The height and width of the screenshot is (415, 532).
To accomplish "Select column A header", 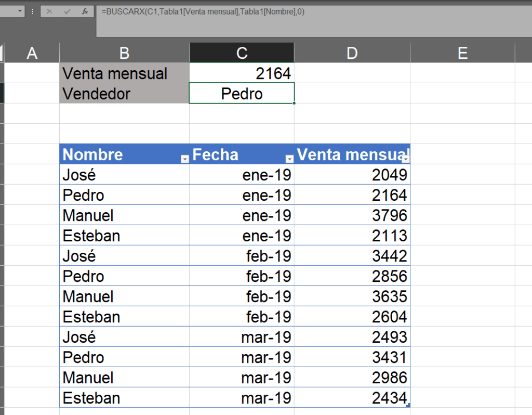I will [x=32, y=53].
